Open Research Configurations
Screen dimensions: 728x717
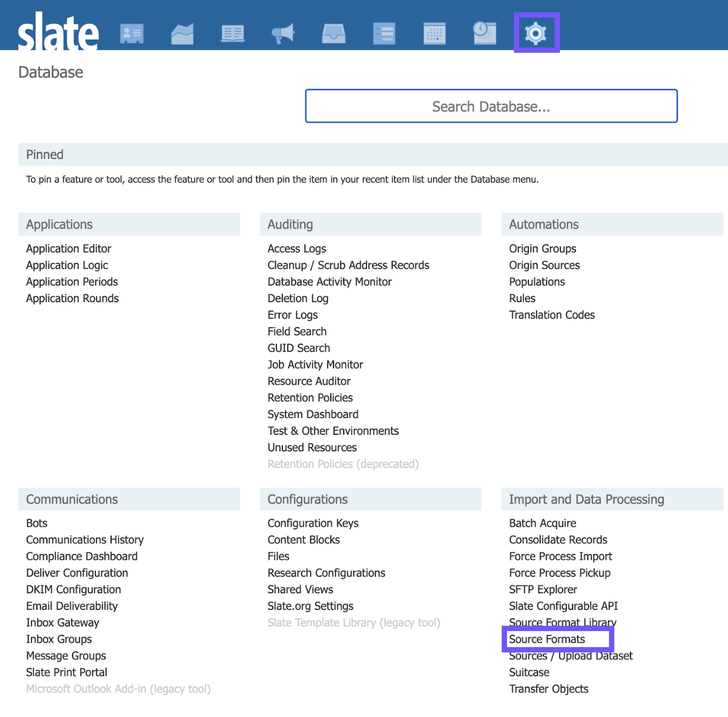click(327, 572)
